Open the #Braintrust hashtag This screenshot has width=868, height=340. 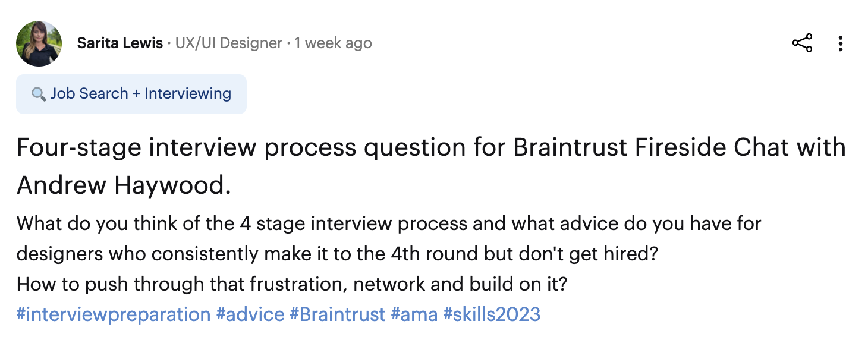coord(338,314)
